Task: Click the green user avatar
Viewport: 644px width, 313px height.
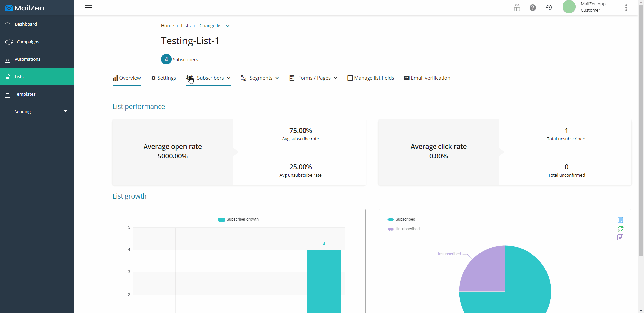Action: tap(569, 7)
